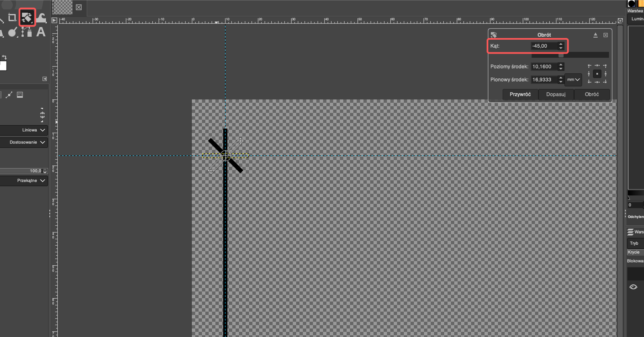Open the mm unit dropdown
Screen dimensions: 644x337
[573, 80]
